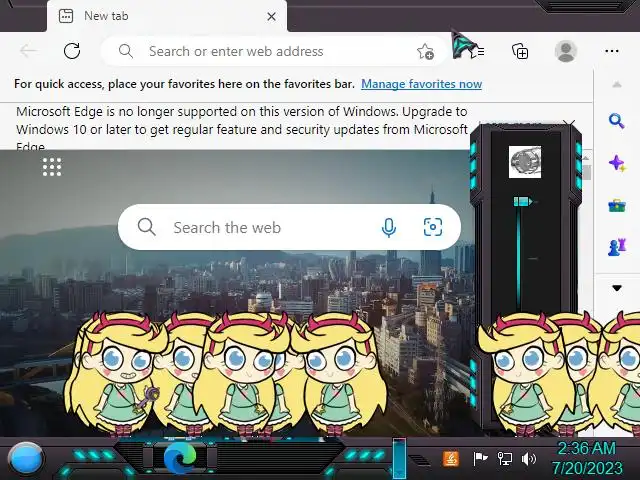This screenshot has width=640, height=480.
Task: Select the New tab tab
Action: pyautogui.click(x=167, y=16)
